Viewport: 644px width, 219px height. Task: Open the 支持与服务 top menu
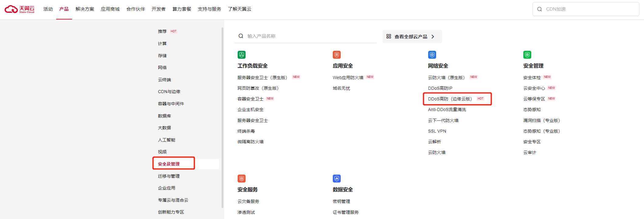(209, 9)
